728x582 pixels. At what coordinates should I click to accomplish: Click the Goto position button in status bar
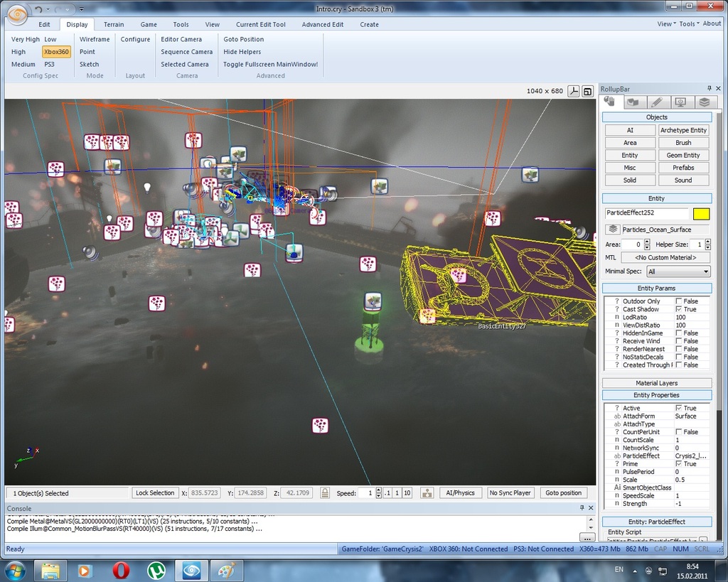[x=563, y=493]
